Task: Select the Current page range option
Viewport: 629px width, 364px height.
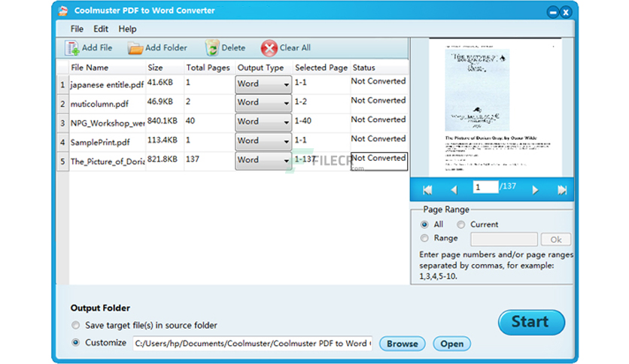Action: pyautogui.click(x=461, y=225)
